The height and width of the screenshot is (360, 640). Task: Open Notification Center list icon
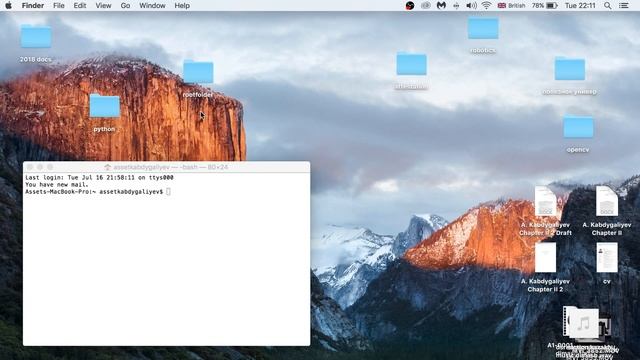coord(624,6)
